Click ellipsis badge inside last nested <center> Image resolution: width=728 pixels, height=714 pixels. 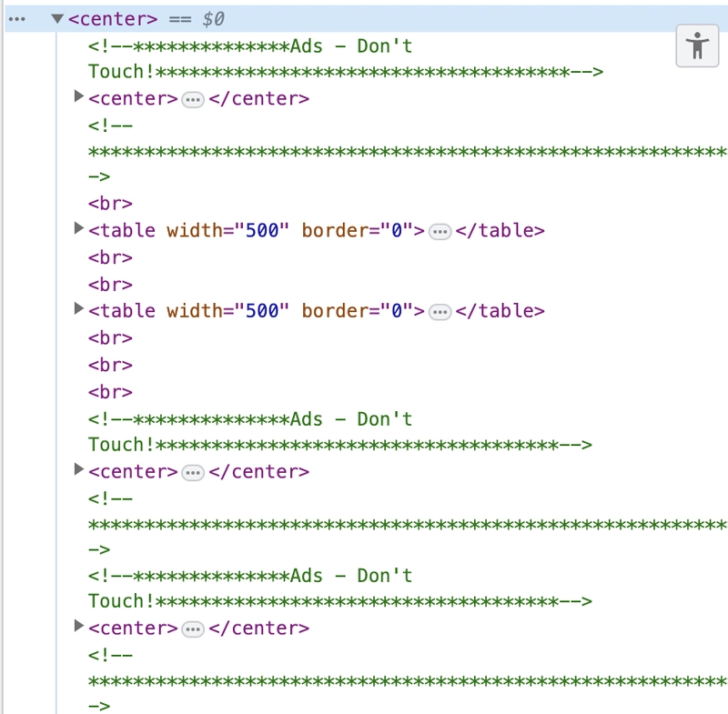click(x=193, y=629)
